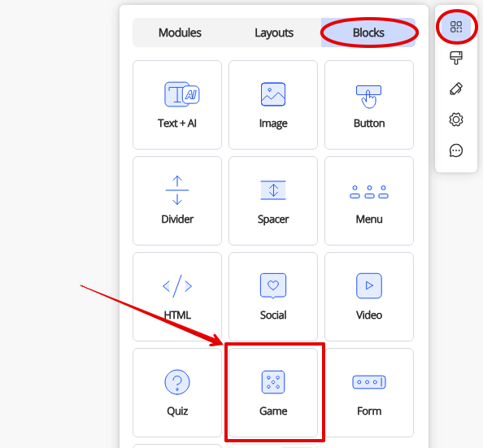
Task: Add a Video block
Action: tap(369, 297)
